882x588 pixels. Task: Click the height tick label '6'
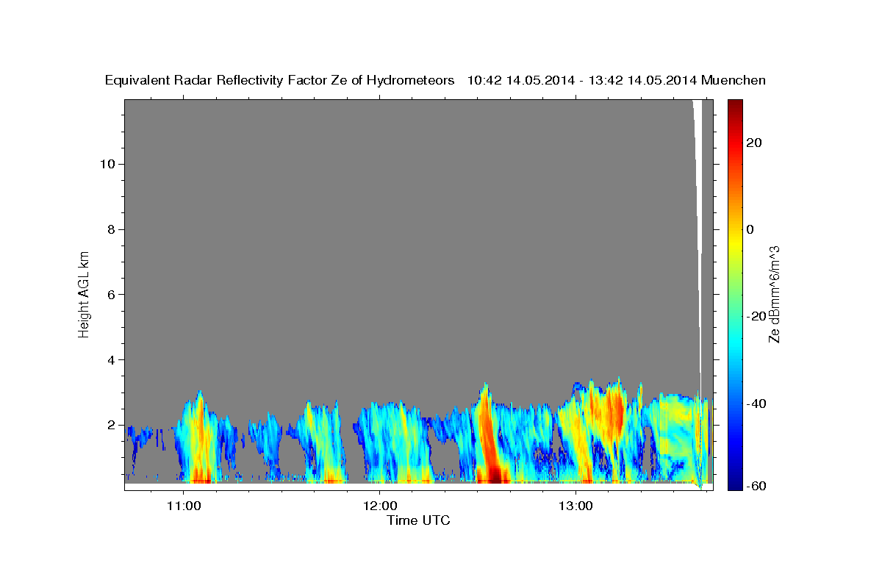[112, 295]
